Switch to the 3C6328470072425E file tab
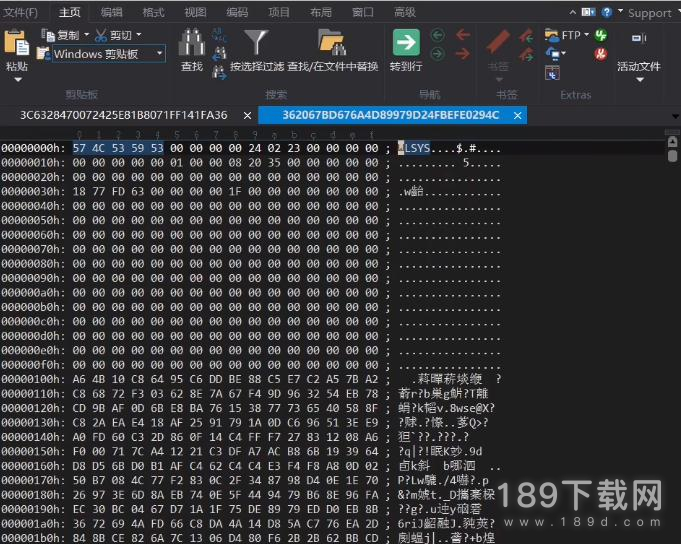 pyautogui.click(x=123, y=115)
